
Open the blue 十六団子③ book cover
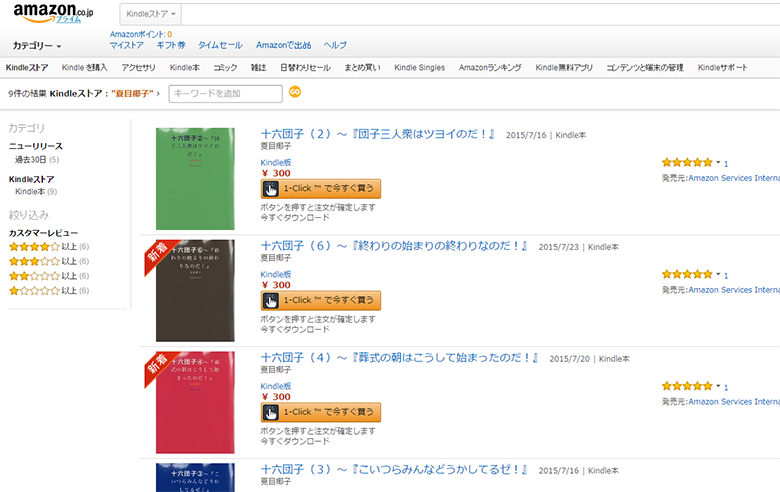pos(195,478)
